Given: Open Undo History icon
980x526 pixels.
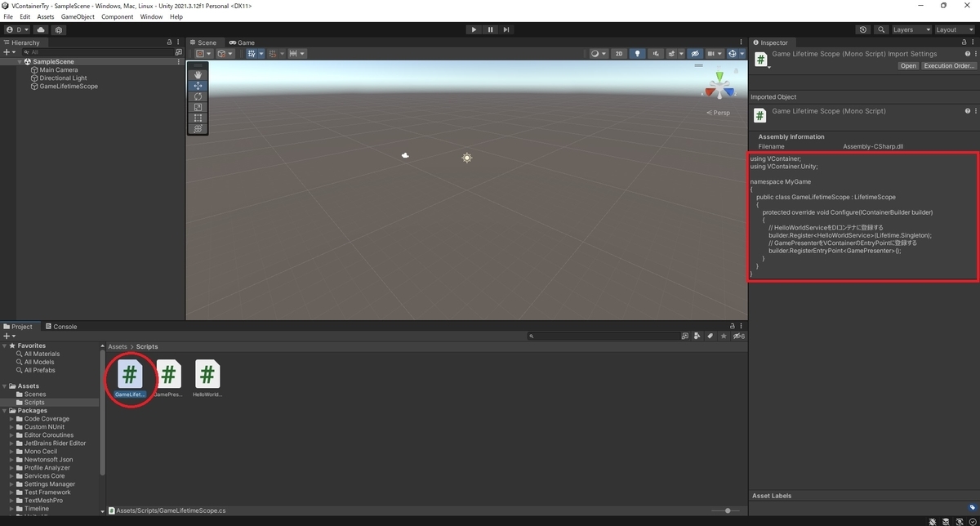Looking at the screenshot, I should 863,29.
